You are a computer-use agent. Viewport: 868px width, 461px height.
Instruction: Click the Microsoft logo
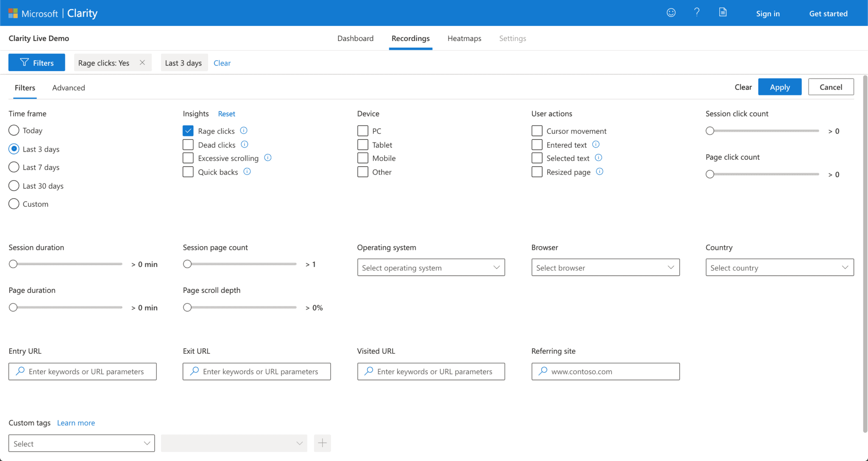(14, 13)
